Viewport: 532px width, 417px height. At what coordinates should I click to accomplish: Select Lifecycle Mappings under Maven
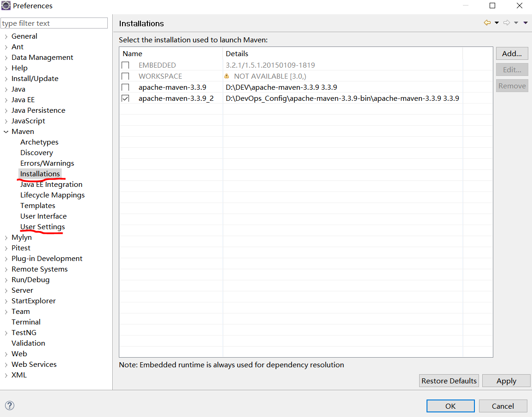52,195
